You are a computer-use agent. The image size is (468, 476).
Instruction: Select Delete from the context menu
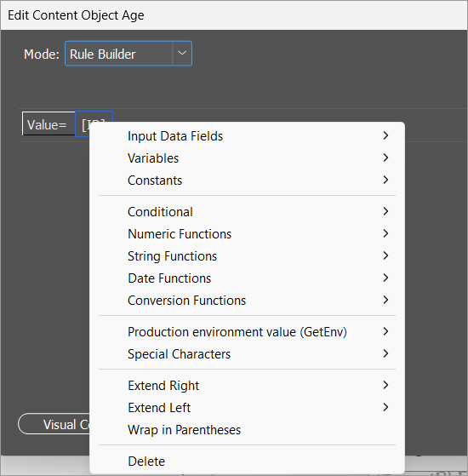pyautogui.click(x=248, y=462)
